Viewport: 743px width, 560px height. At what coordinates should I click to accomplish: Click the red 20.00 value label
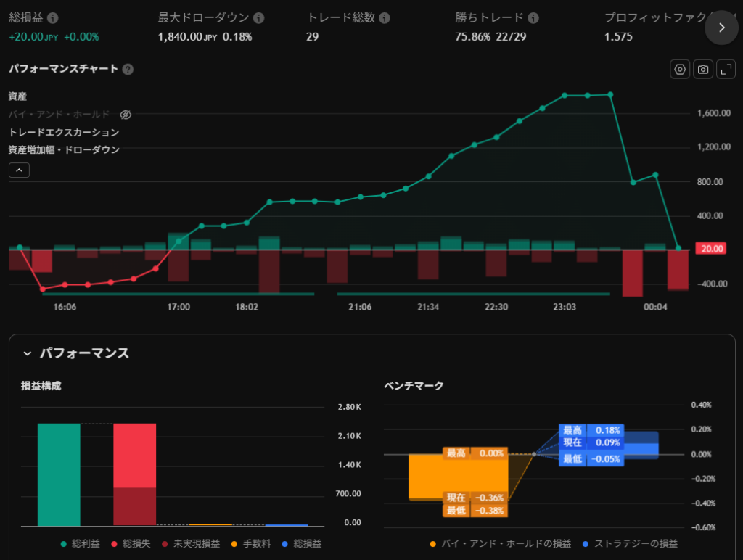click(708, 249)
